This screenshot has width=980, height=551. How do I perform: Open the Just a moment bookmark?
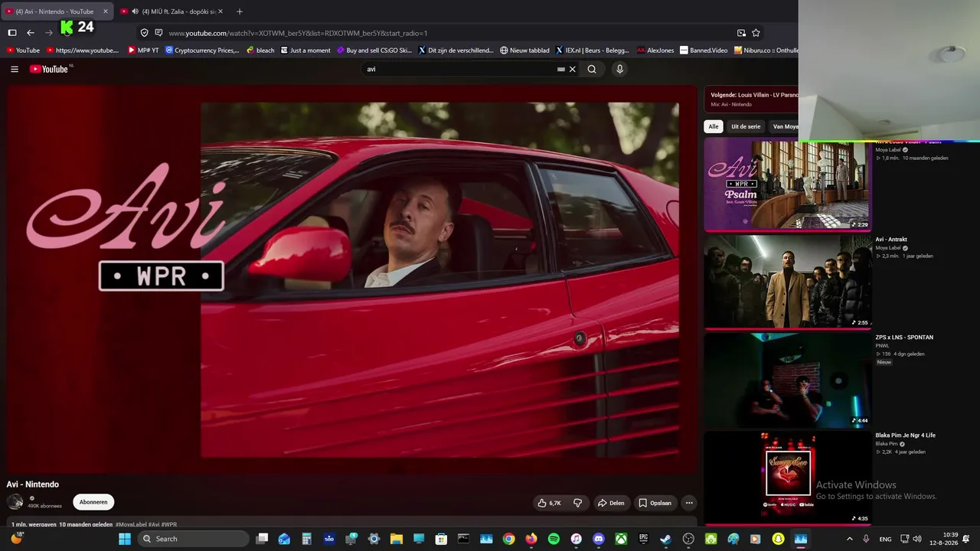(305, 51)
